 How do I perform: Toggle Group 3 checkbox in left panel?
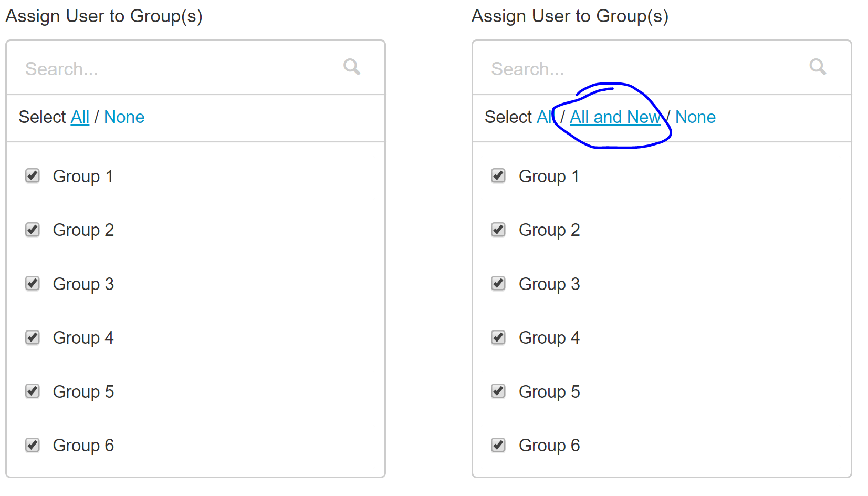pos(33,284)
